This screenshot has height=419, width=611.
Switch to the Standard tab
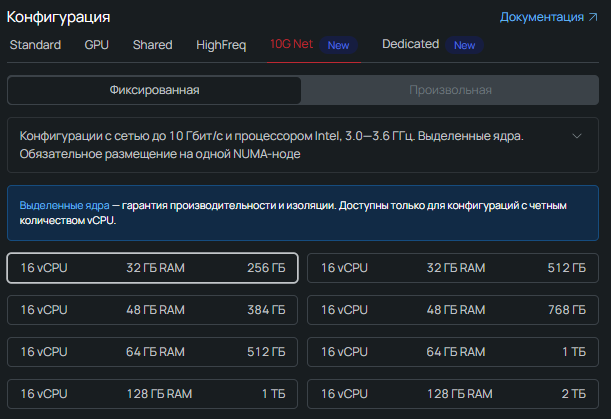(35, 45)
